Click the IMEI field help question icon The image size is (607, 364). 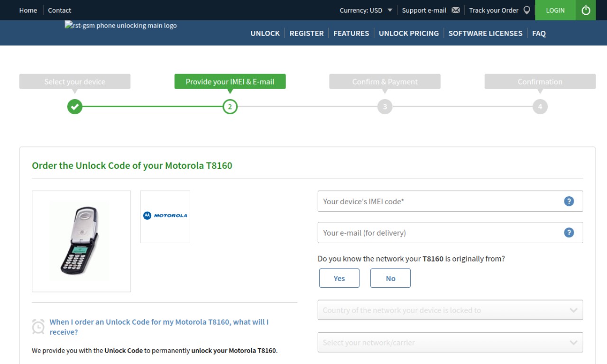click(569, 201)
